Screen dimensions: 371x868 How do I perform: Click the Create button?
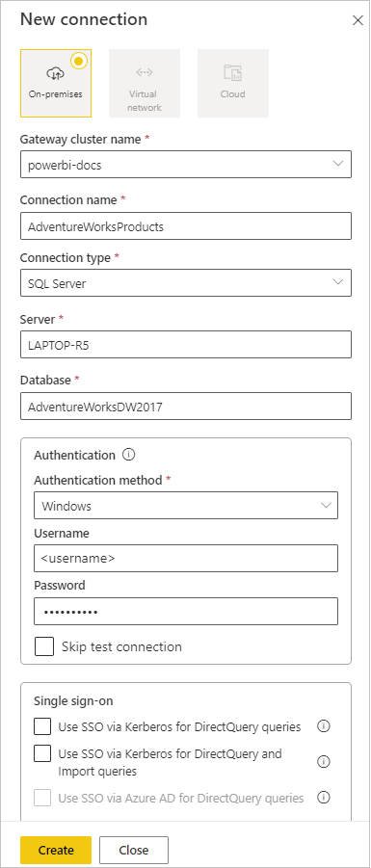[56, 850]
